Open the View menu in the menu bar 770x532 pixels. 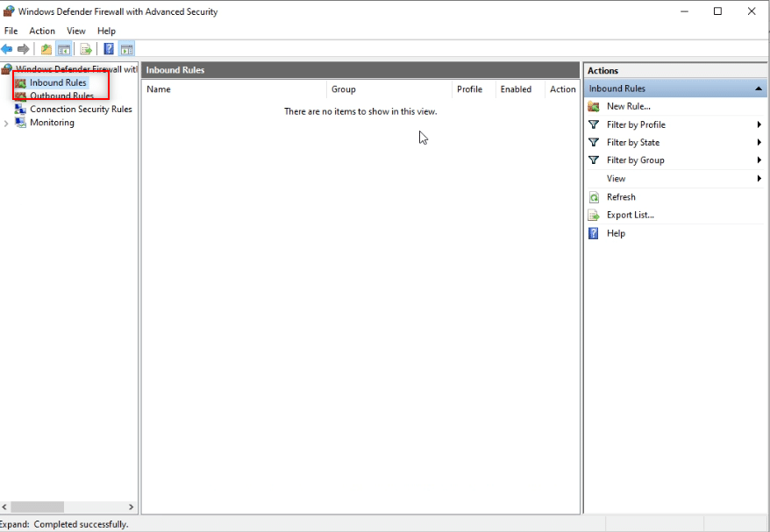(x=76, y=31)
